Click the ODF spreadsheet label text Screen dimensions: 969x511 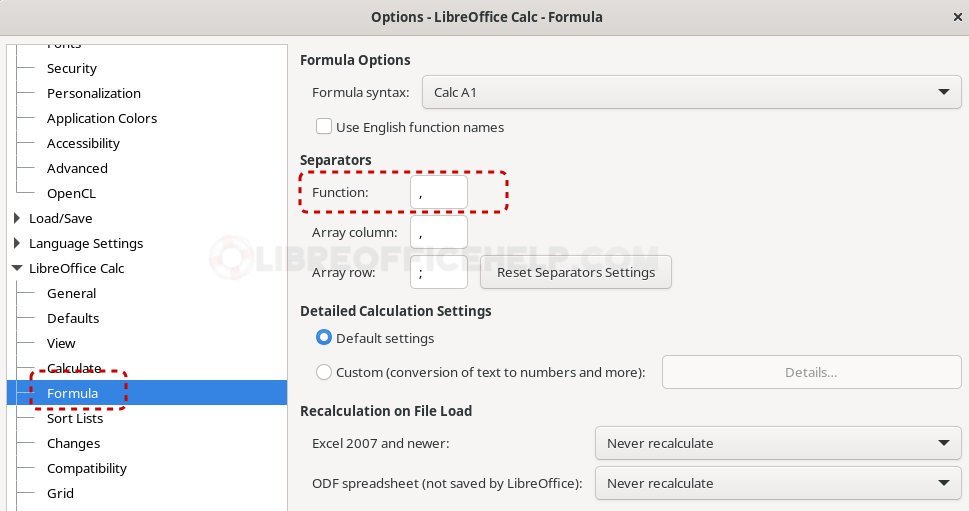[447, 483]
